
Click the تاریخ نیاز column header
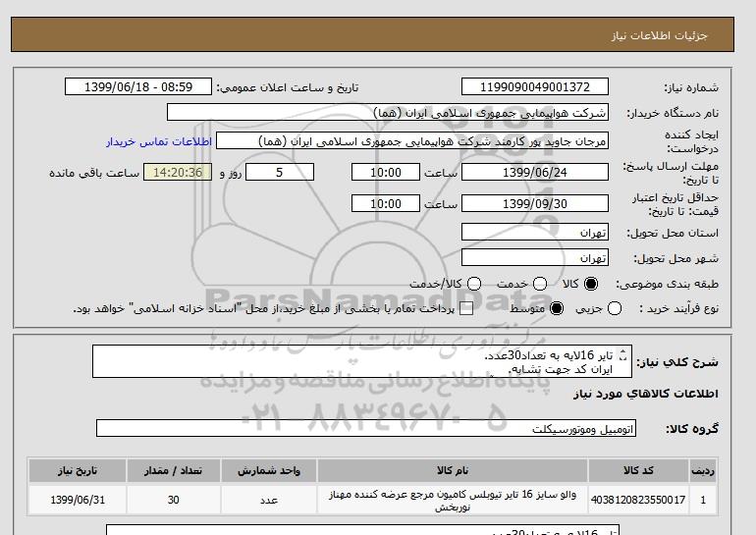(78, 470)
